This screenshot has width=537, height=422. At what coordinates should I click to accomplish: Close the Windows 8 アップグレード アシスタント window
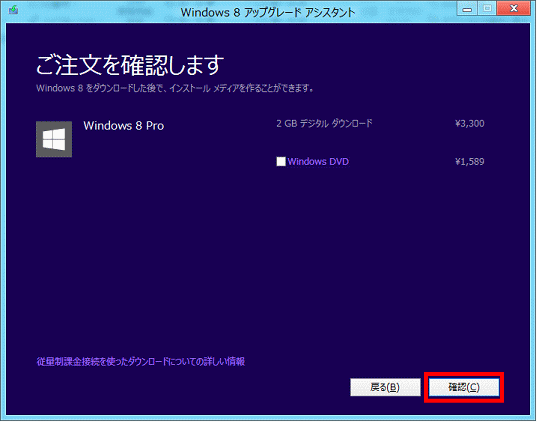tap(514, 9)
